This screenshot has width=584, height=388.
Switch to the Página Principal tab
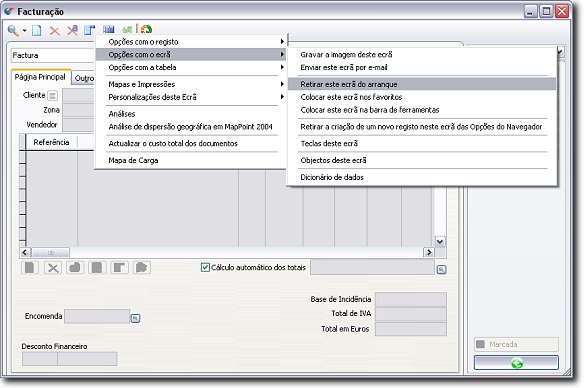pos(40,77)
